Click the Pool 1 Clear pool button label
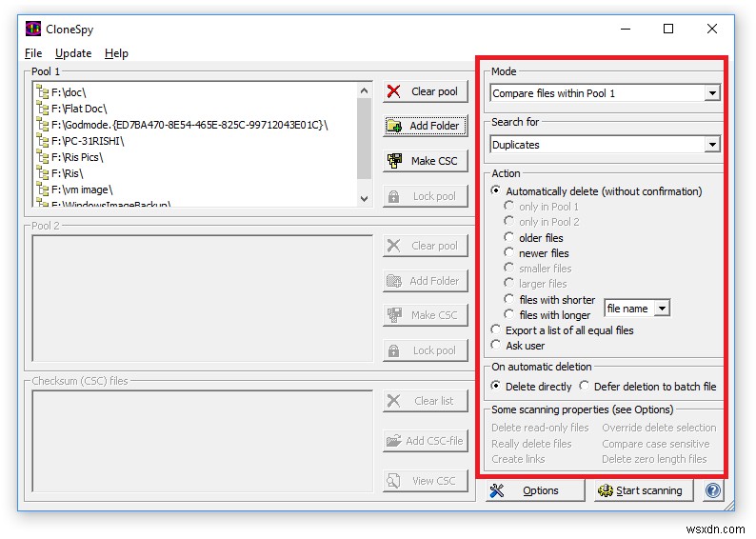The height and width of the screenshot is (539, 756). click(434, 91)
